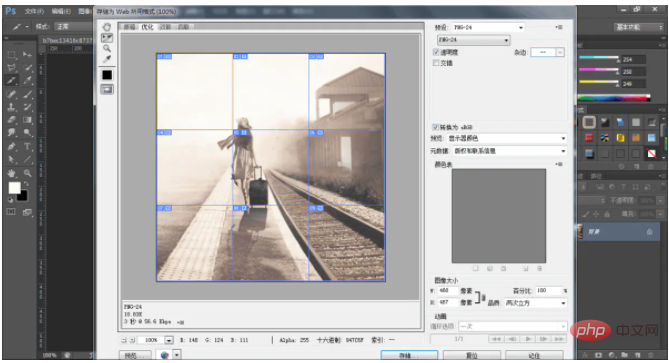Open the 品质 quality dropdown showing 两次立方
The height and width of the screenshot is (363, 669).
point(535,303)
